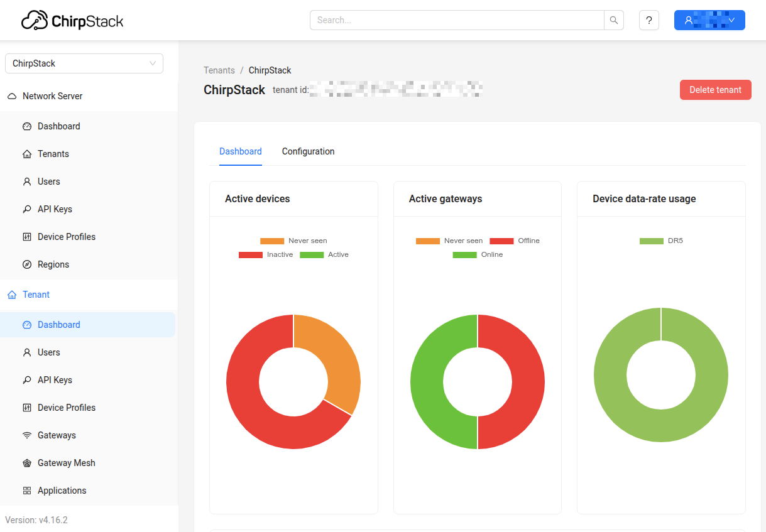Screen dimensions: 766x532
Task: Open Gateway Mesh in Tenant menu
Action: pos(89,463)
